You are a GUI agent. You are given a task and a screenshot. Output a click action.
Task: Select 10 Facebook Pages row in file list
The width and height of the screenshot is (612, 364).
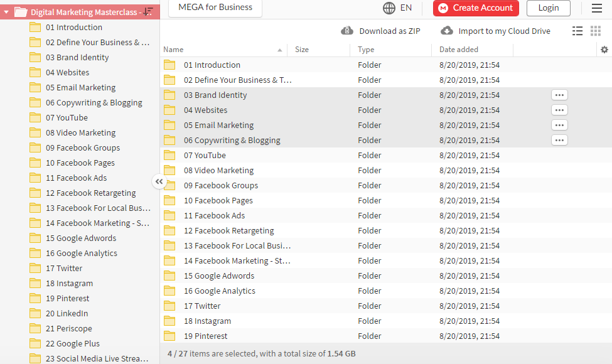[386, 201]
